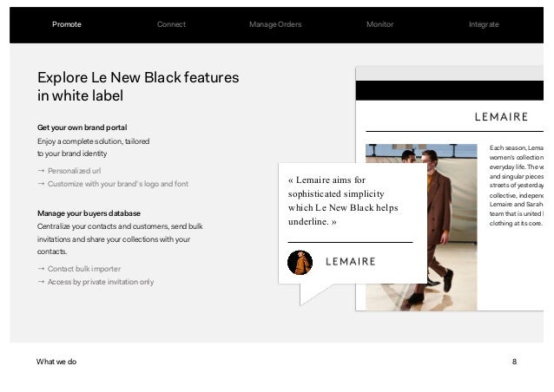This screenshot has height=392, width=554.
Task: Click 'Access by private invitation only'
Action: pyautogui.click(x=101, y=282)
